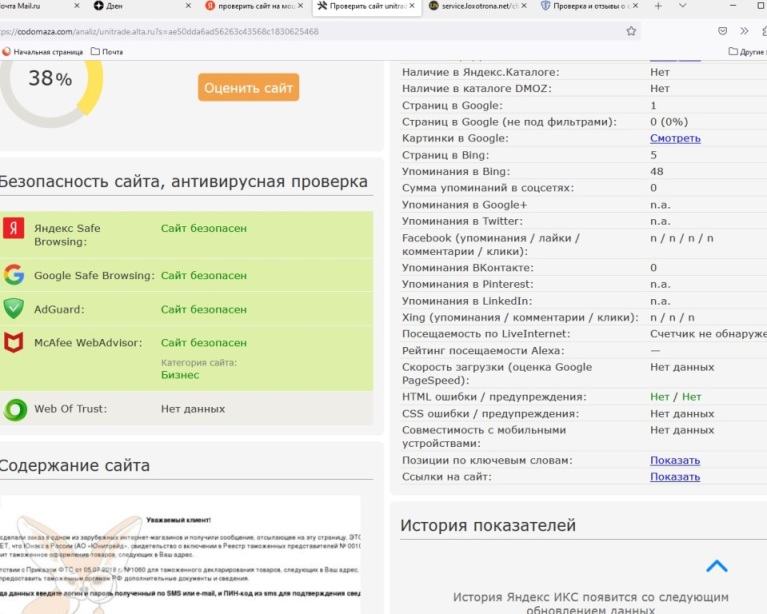This screenshot has width=767, height=614.
Task: Click the 'Упоминания в Bing' value 48
Action: 656,172
